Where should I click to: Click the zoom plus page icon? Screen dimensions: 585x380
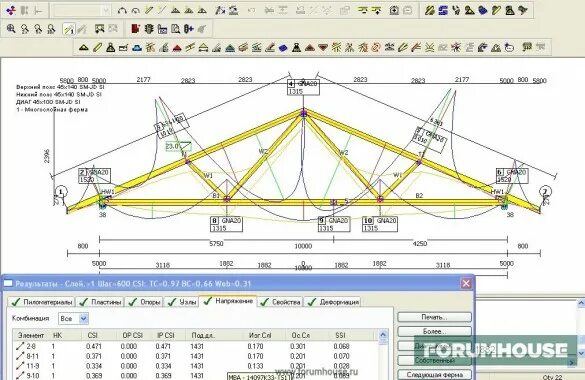[394, 10]
